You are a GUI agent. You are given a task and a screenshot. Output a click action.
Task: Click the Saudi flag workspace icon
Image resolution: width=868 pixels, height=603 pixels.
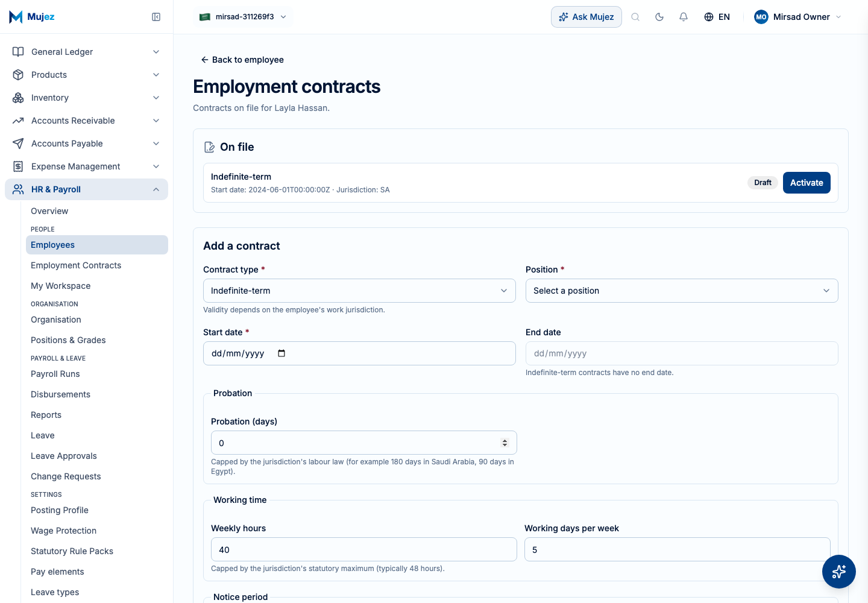pos(205,17)
